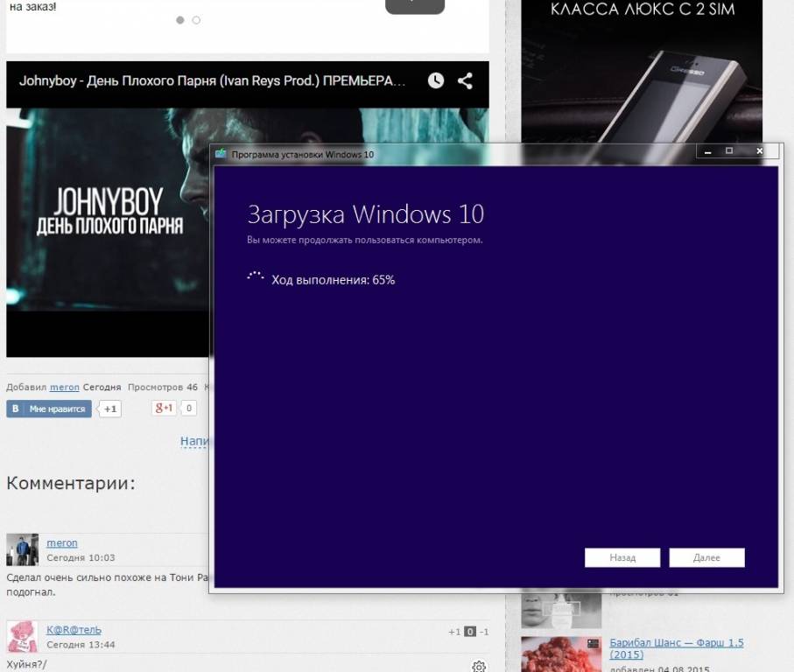Viewport: 794px width, 672px height.
Task: Click 'Ход выполнения: 65%' progress text
Action: [x=333, y=280]
